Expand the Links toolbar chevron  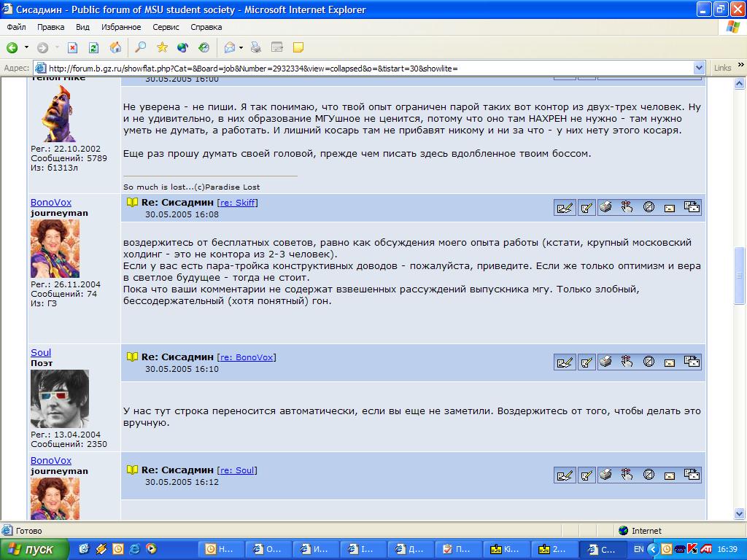tap(741, 65)
